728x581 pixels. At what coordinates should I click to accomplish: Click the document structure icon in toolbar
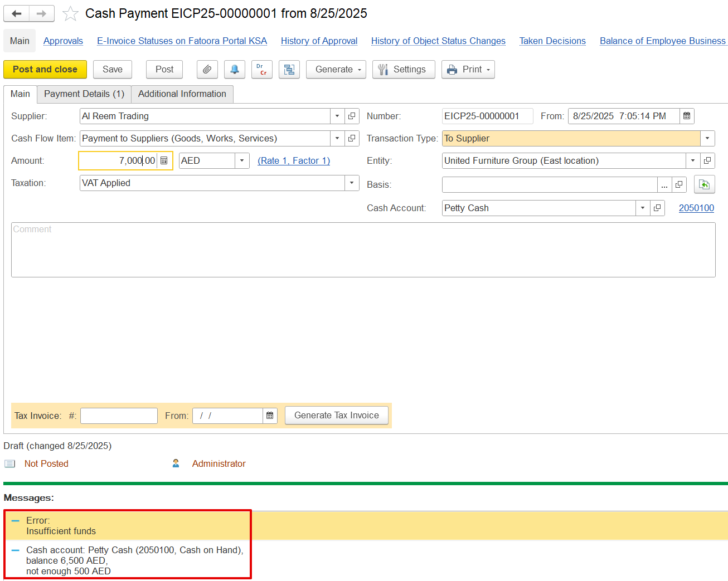[x=289, y=70]
